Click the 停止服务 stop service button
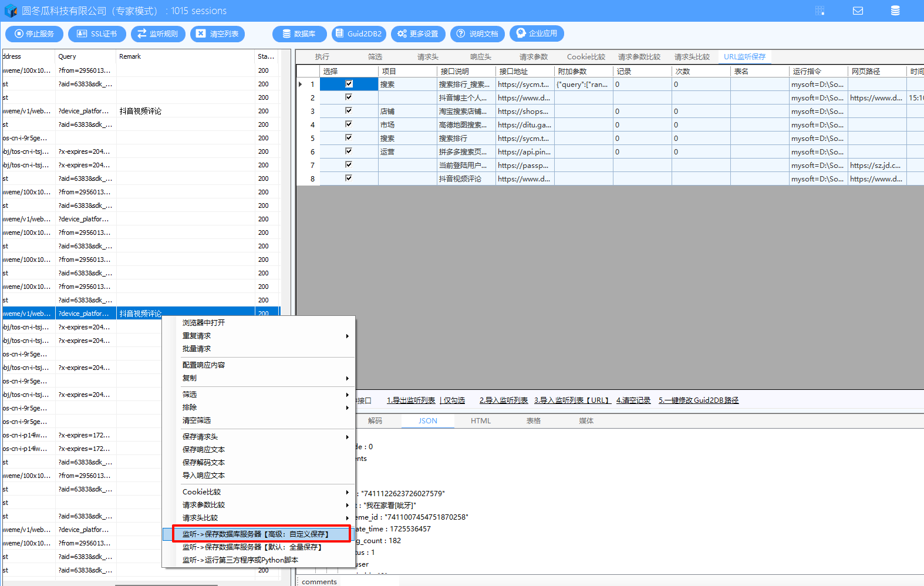The image size is (924, 586). tap(34, 34)
